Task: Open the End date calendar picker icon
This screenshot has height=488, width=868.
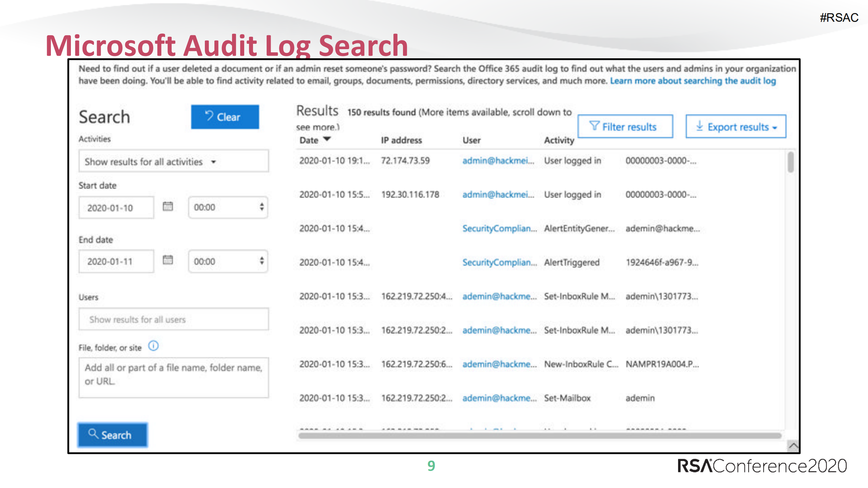Action: coord(168,260)
